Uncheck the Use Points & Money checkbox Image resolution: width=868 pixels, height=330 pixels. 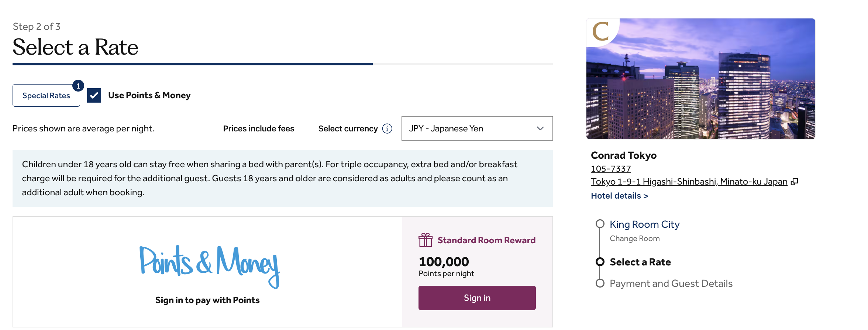coord(94,95)
